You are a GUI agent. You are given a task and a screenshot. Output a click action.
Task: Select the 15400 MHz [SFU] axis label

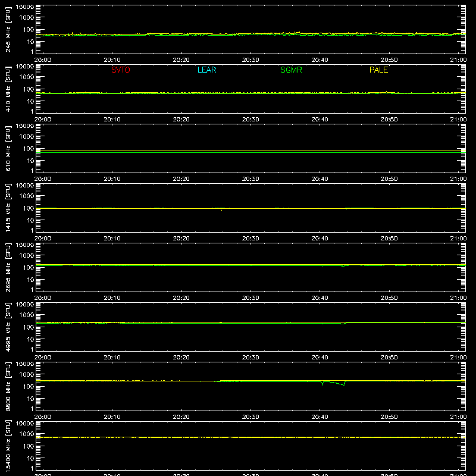(8, 446)
